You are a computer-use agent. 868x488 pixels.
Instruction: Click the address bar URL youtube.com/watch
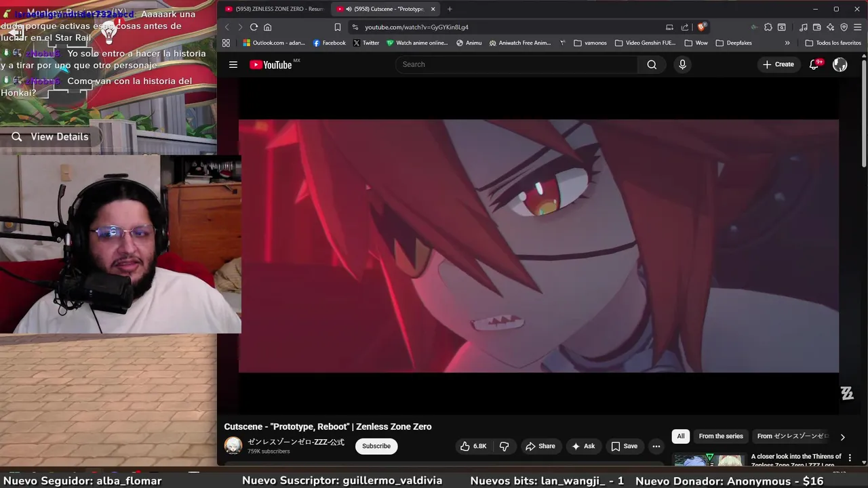point(416,27)
